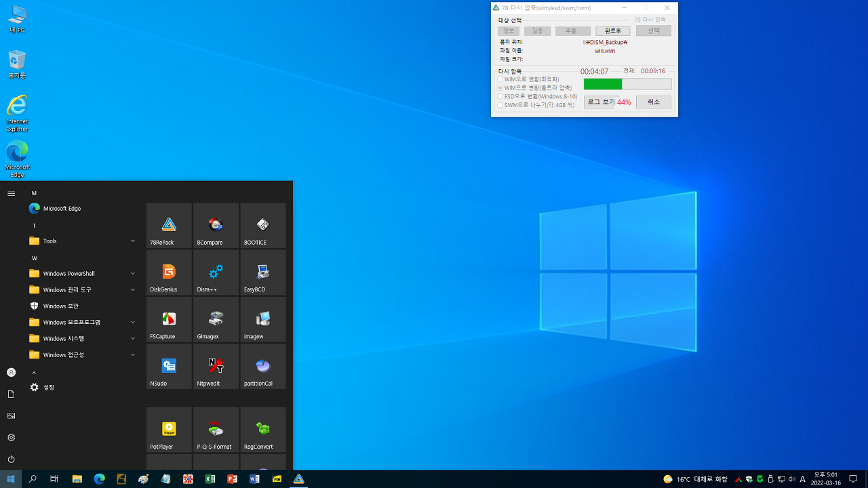Open 설정 from Start app list
Screen dimensions: 868x488
point(83,387)
